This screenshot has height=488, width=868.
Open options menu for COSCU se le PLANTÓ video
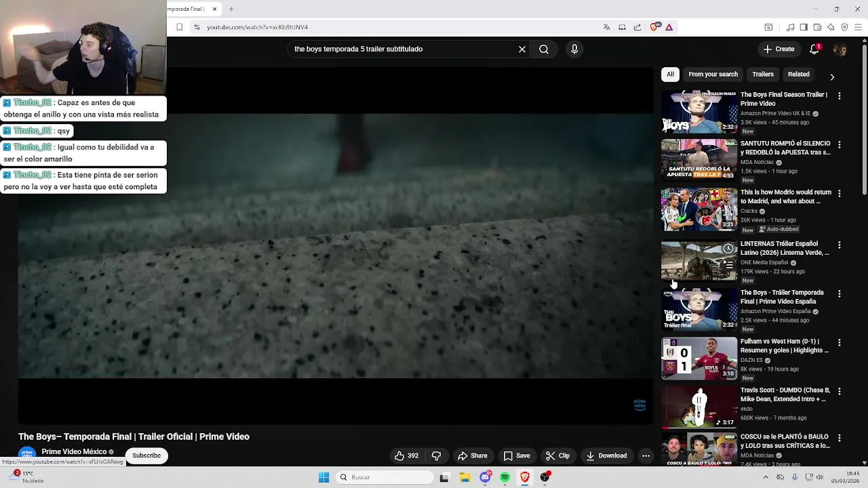[x=840, y=438]
